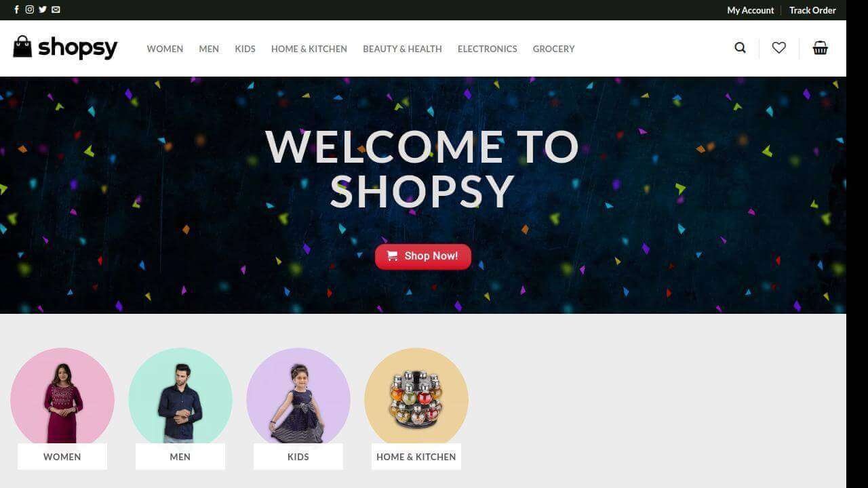Open the wishlist heart icon
The height and width of the screenshot is (488, 868).
tap(778, 47)
